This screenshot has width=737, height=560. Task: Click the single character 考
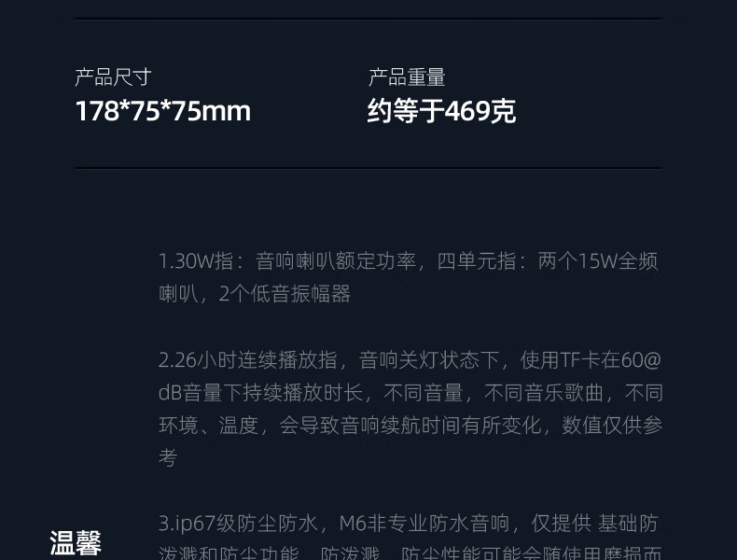(x=168, y=458)
